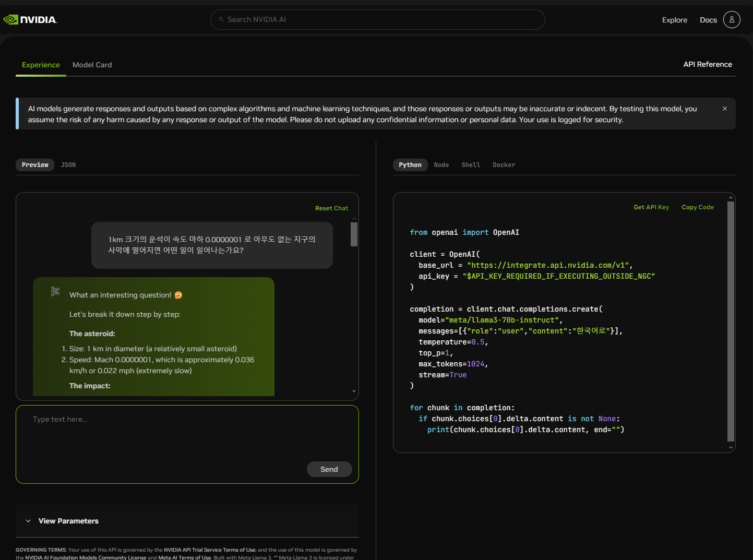Focus the Search NVIDIA AI field
The width and height of the screenshot is (753, 560).
pyautogui.click(x=378, y=19)
